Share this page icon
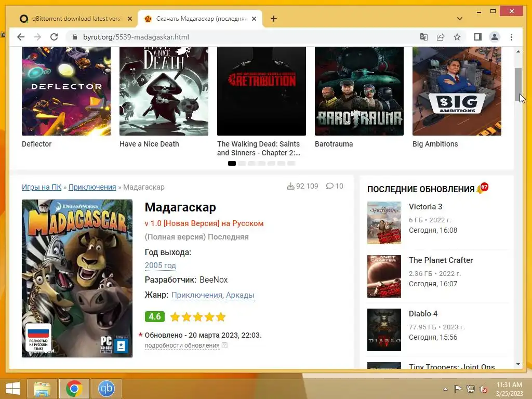 coord(441,37)
